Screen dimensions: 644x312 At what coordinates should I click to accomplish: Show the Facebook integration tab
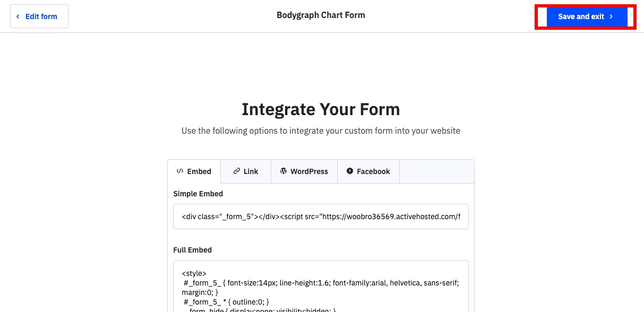pyautogui.click(x=368, y=171)
